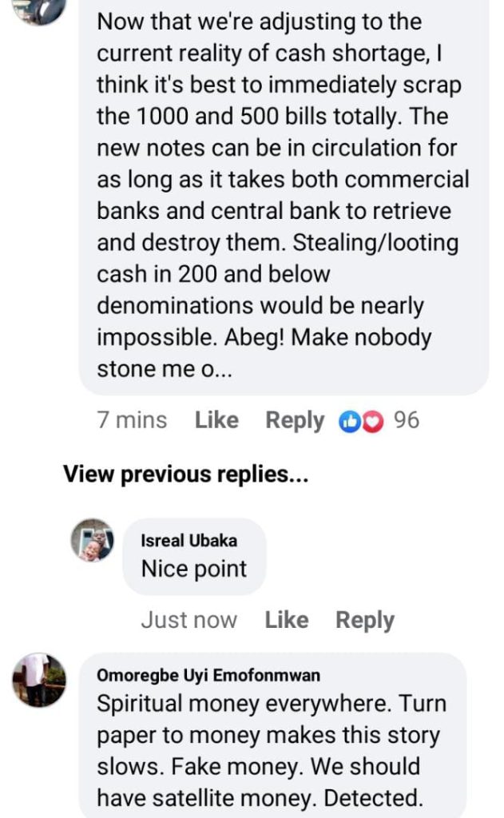Open the Isreal Ubaka name link
This screenshot has height=818, width=504.
coord(189,541)
